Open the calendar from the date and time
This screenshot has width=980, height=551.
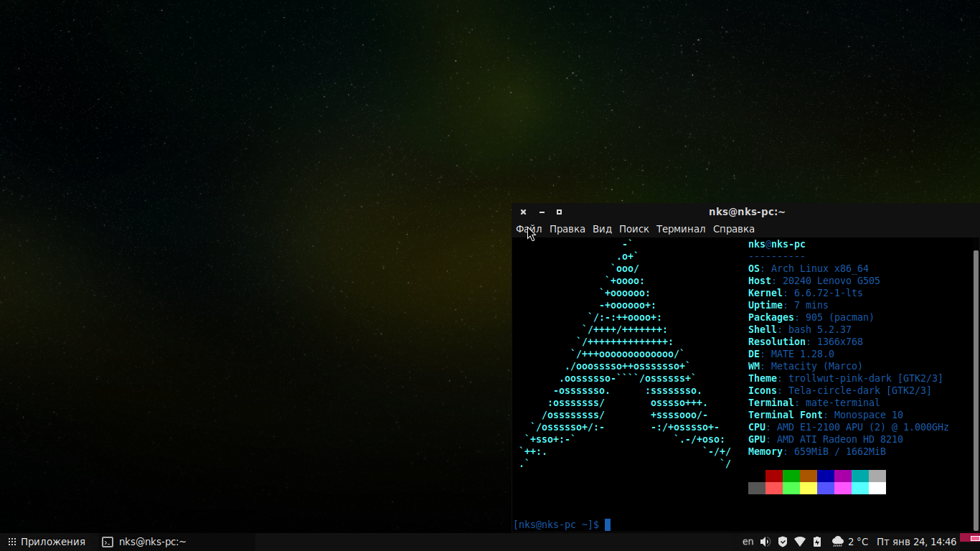[917, 542]
